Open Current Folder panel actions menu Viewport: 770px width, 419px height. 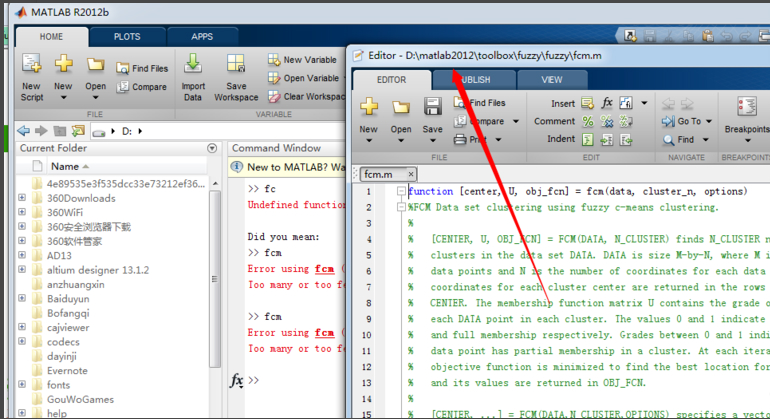pos(212,148)
